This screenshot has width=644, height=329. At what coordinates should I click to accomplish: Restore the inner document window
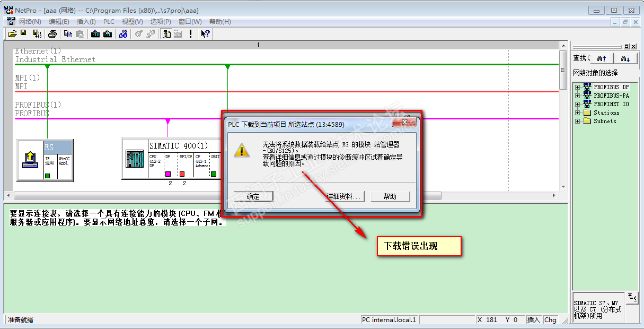625,22
